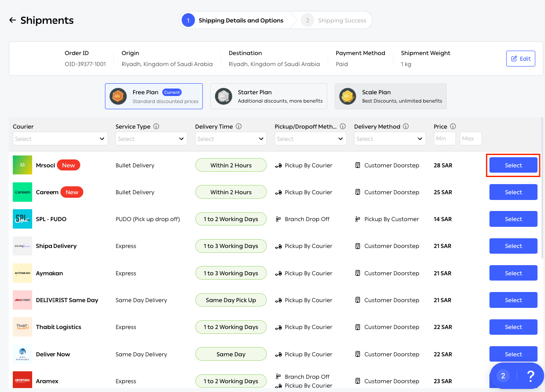
Task: Select the Mrsool courier
Action: [513, 165]
